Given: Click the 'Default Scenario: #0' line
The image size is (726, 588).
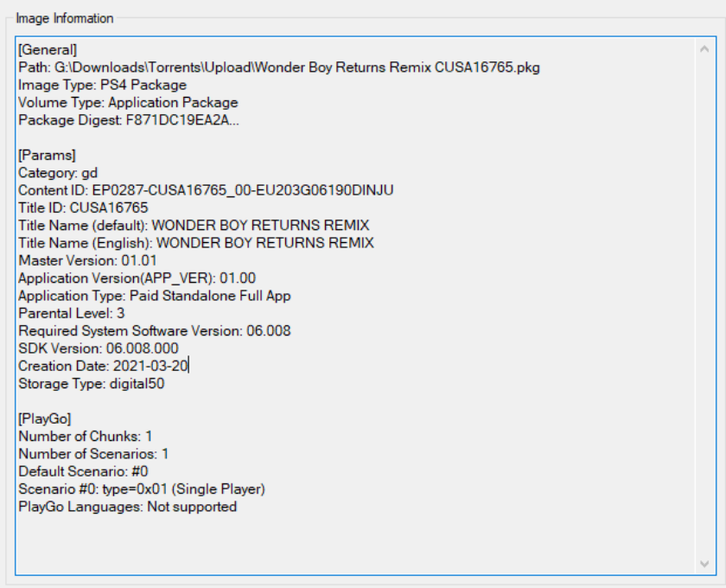Looking at the screenshot, I should [83, 472].
